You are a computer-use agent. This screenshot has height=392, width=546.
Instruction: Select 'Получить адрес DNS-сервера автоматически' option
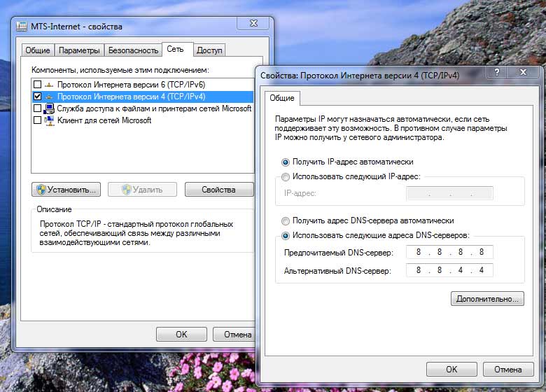[x=285, y=220]
